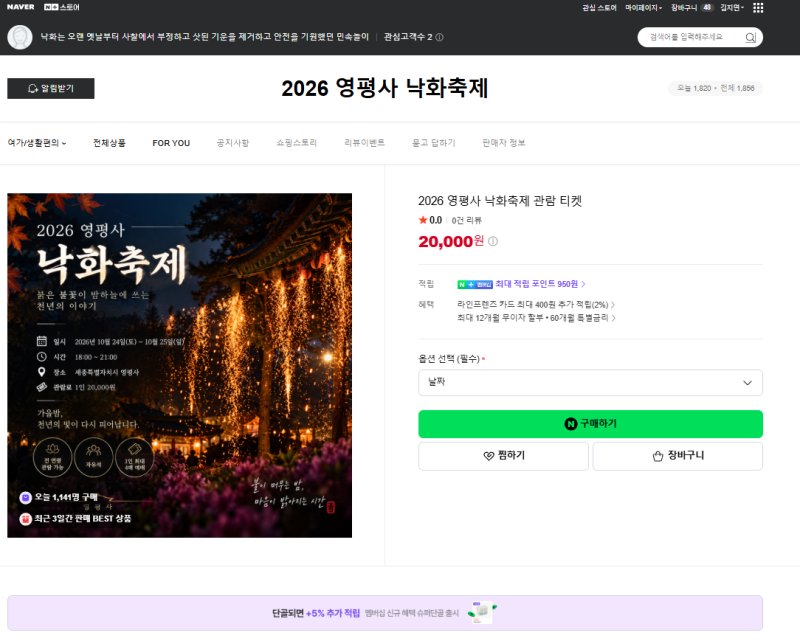The height and width of the screenshot is (641, 800).
Task: Click the 오늘 1,820 전체 1,856 visitor counter
Action: pos(715,88)
